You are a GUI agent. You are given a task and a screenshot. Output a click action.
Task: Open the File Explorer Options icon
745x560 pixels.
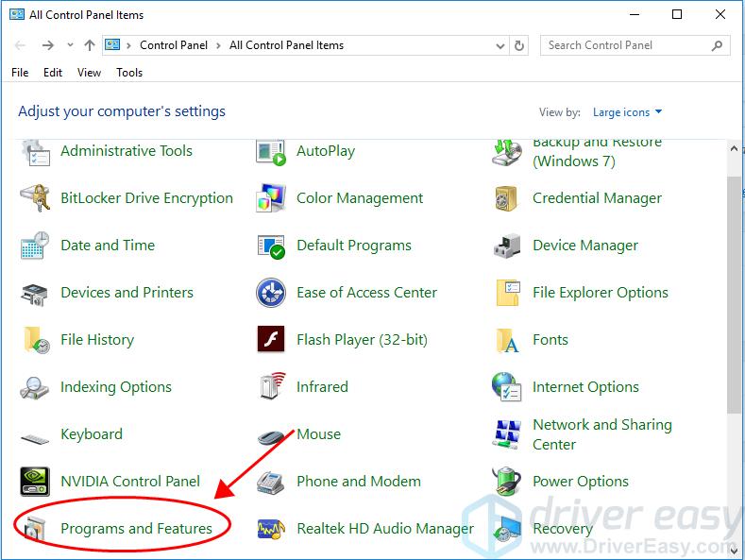[508, 293]
